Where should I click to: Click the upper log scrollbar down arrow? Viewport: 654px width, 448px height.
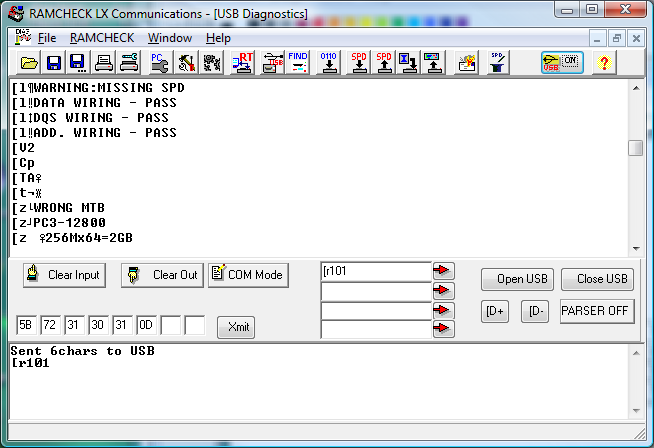636,249
